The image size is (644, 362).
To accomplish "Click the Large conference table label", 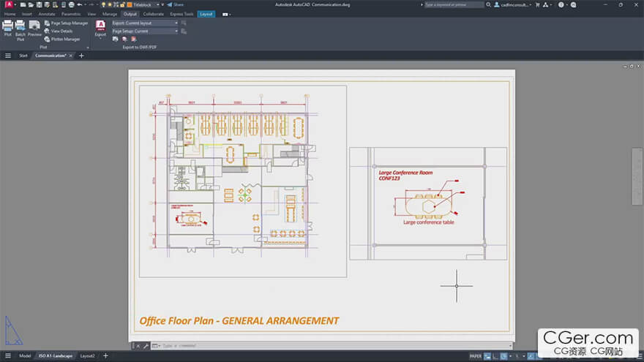I will pyautogui.click(x=428, y=222).
